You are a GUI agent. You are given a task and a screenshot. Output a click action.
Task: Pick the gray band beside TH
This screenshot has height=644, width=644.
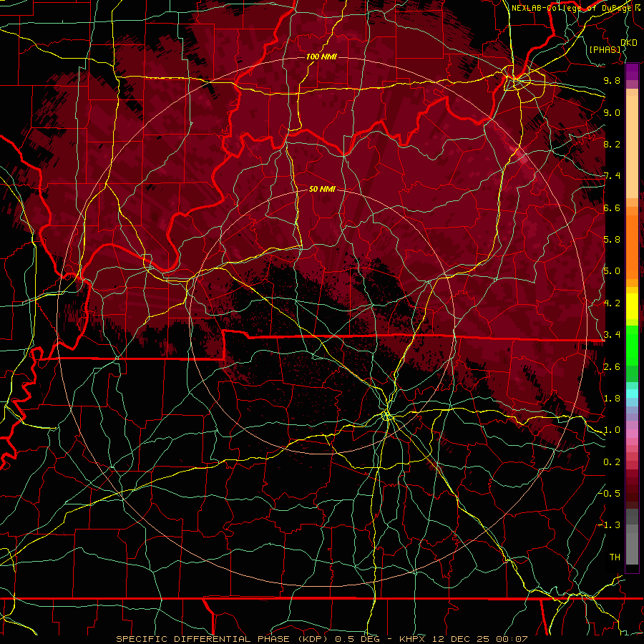point(632,550)
